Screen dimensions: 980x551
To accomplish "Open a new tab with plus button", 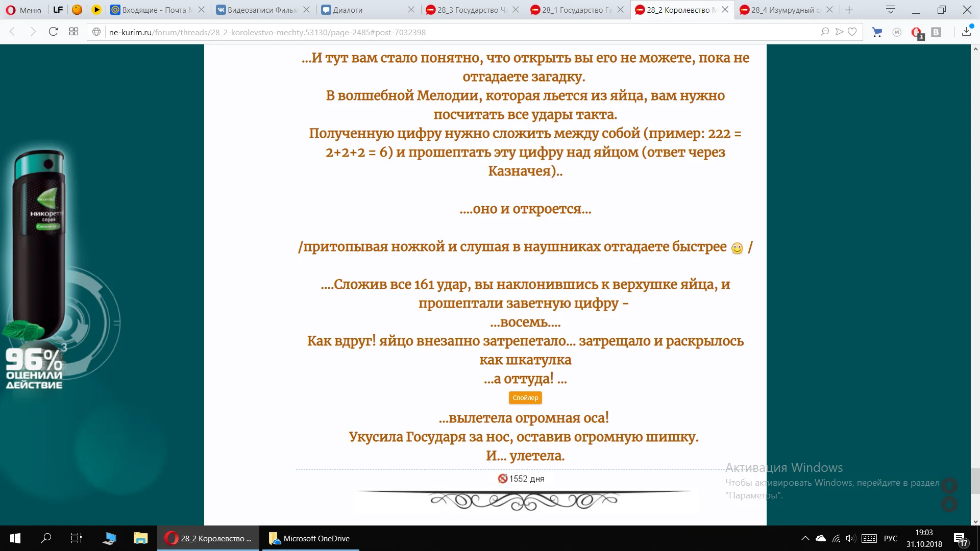I will pyautogui.click(x=849, y=10).
